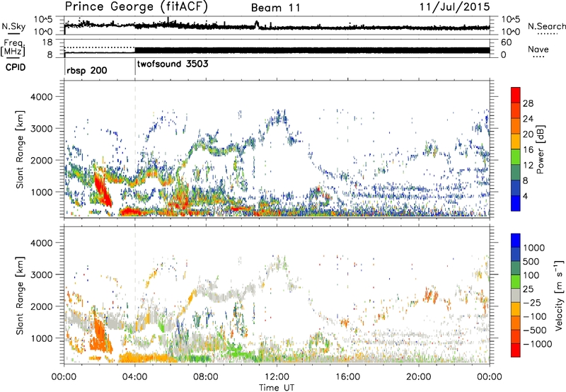Click the 'Prince George (fitACF)' title
The width and height of the screenshot is (566, 392).
(x=136, y=7)
